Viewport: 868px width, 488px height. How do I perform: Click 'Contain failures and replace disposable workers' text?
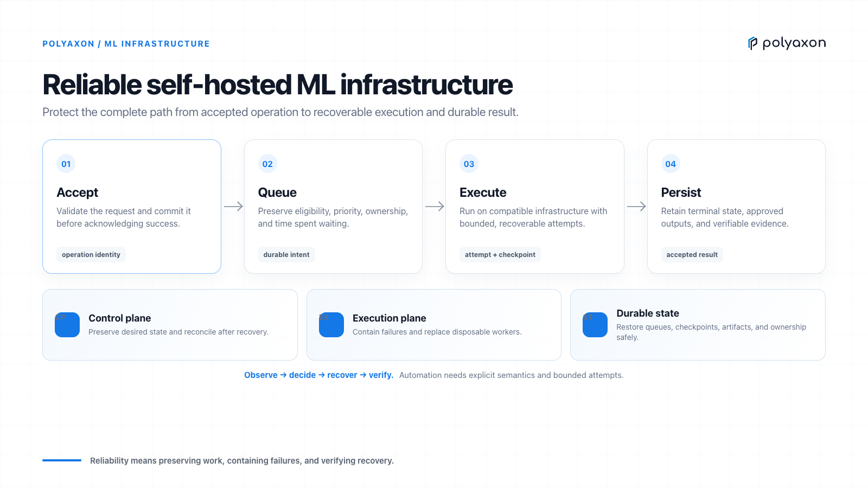[437, 332]
